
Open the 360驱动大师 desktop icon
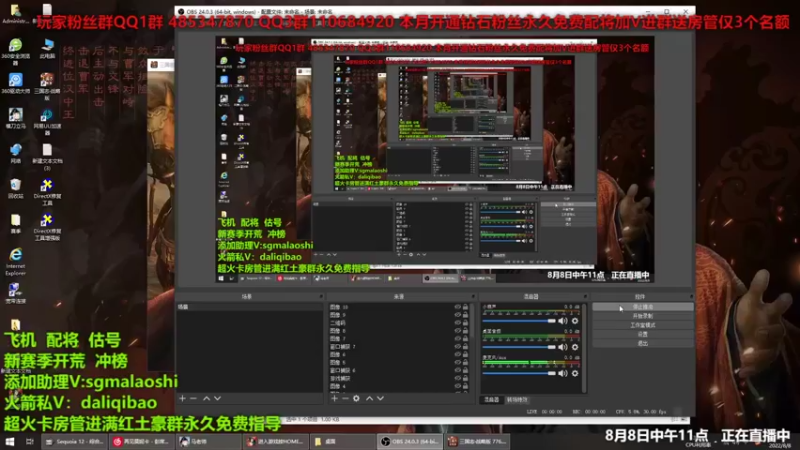click(x=15, y=83)
